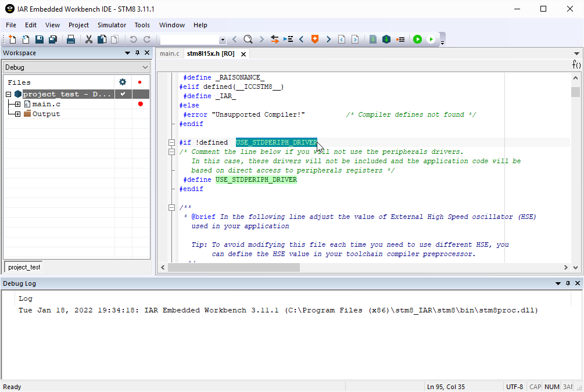Print the document using the printer icon

[71, 39]
